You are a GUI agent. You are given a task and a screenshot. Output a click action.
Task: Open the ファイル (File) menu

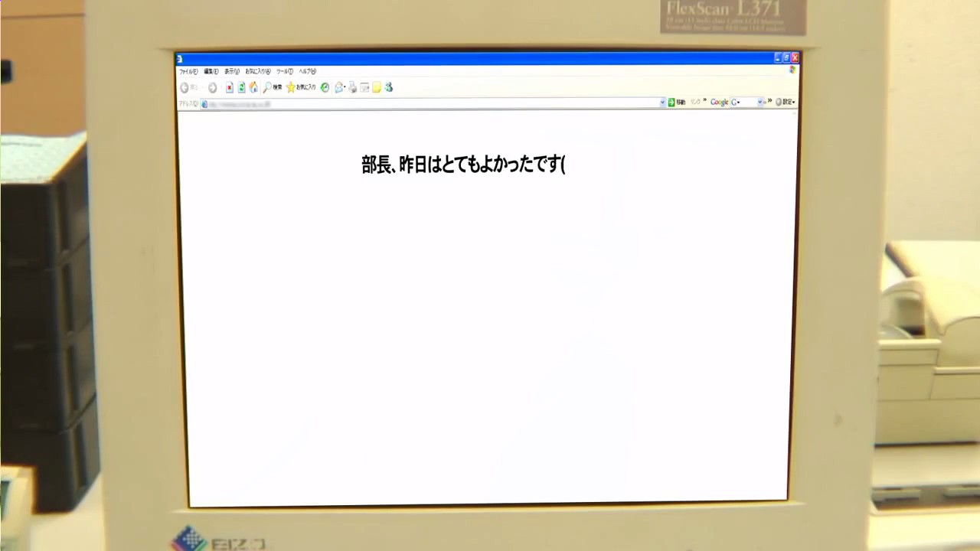188,71
